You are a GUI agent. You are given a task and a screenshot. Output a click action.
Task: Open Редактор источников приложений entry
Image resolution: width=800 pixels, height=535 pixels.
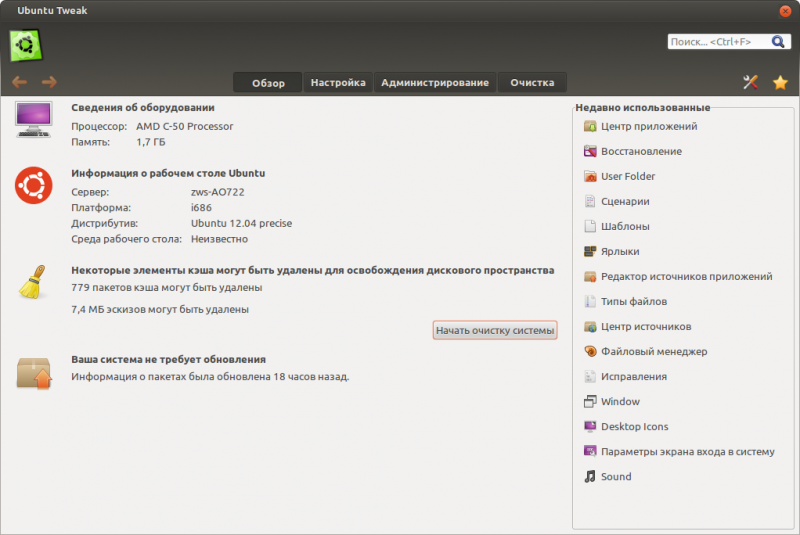(x=687, y=276)
